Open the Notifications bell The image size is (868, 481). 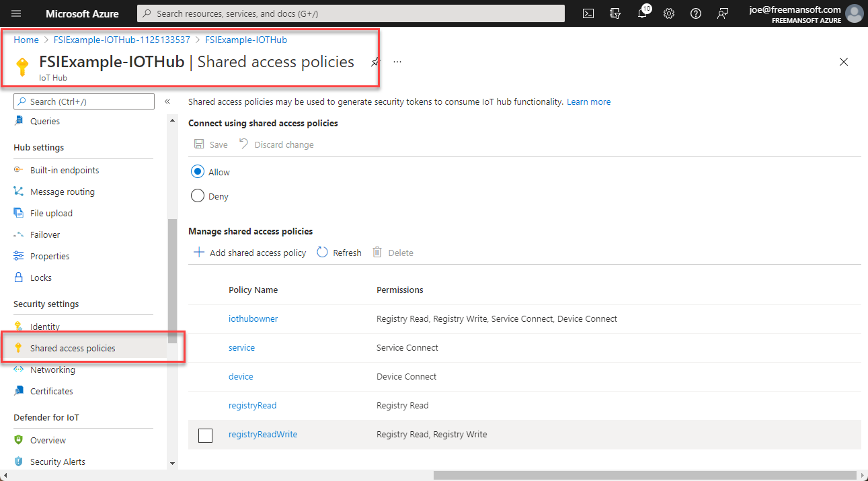(641, 13)
